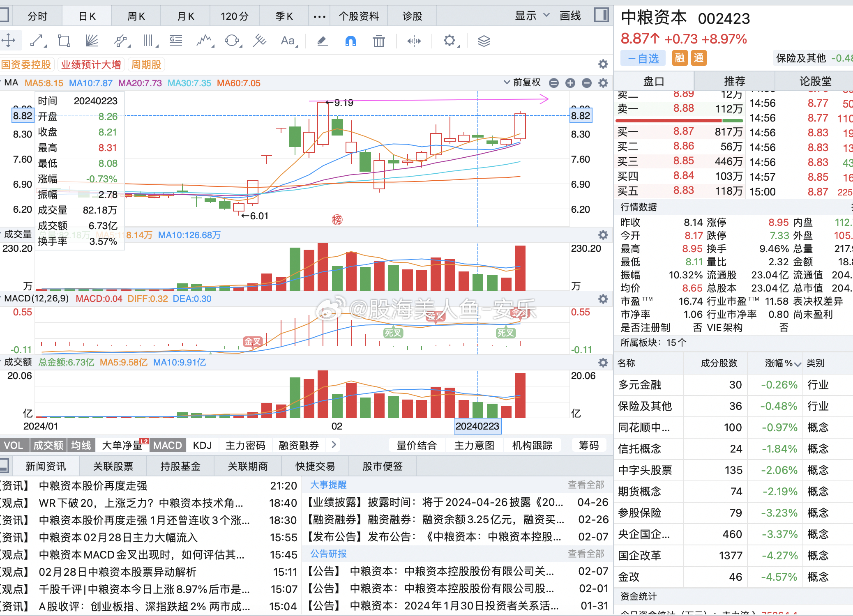This screenshot has height=616, width=853.
Task: Switch to the 推荐 panel tab
Action: [x=734, y=81]
